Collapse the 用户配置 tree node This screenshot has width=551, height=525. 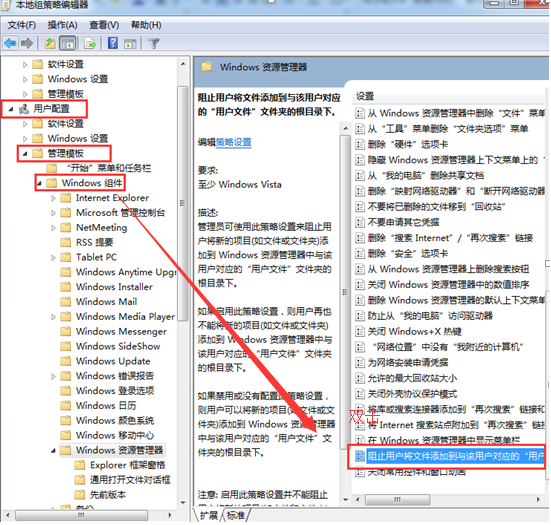click(11, 109)
